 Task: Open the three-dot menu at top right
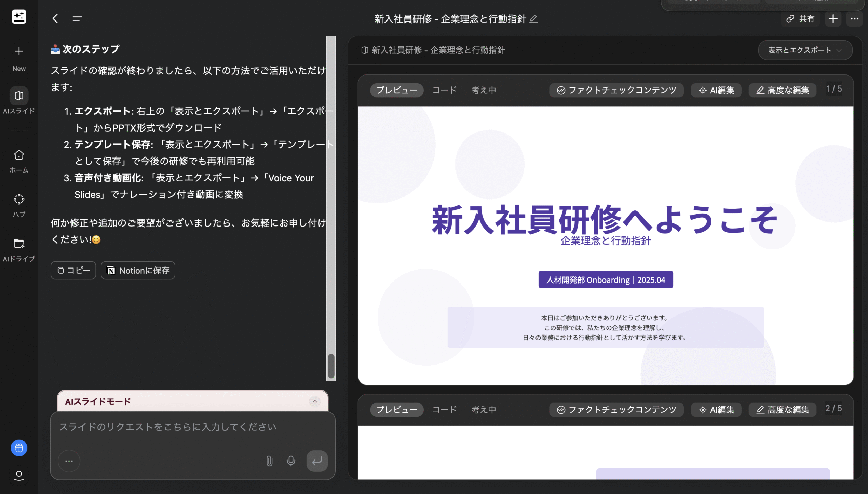pos(854,19)
